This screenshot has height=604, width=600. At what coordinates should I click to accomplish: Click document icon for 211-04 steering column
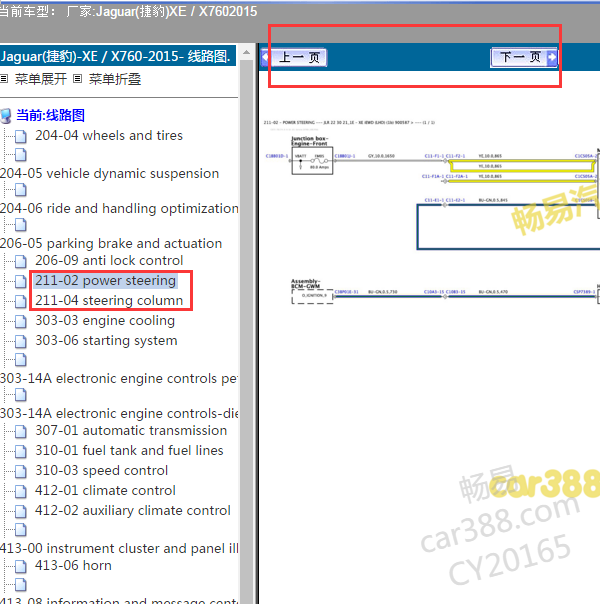pos(21,301)
